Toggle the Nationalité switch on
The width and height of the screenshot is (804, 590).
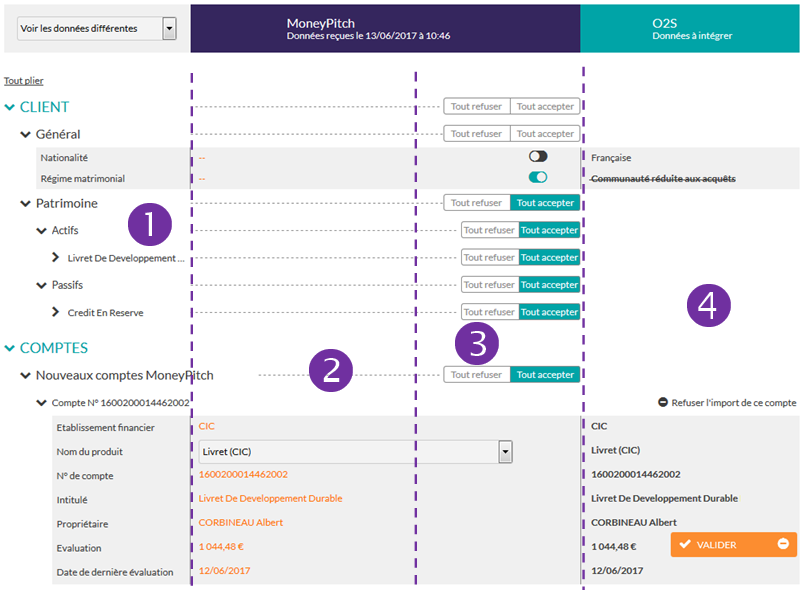(538, 157)
